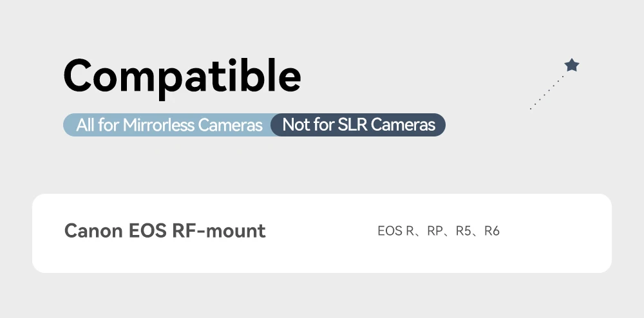Click the "RP" model name
Screen dimensions: 644x318
tap(435, 230)
